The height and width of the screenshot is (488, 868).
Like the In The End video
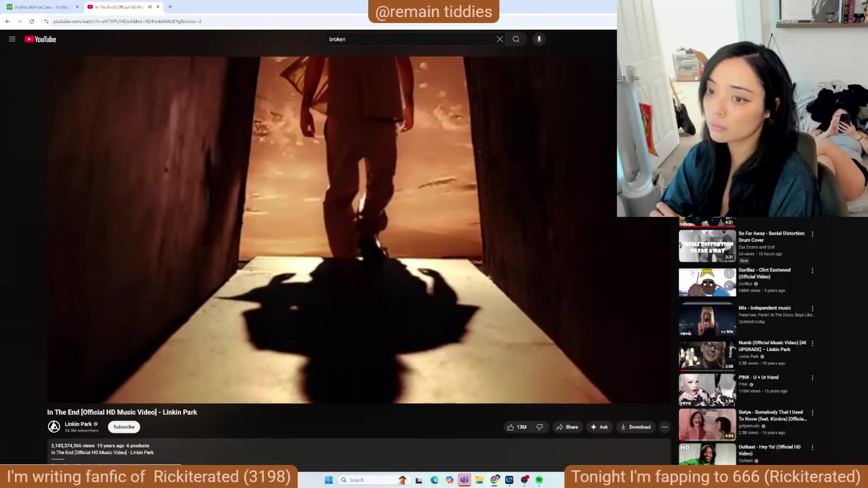coord(517,427)
